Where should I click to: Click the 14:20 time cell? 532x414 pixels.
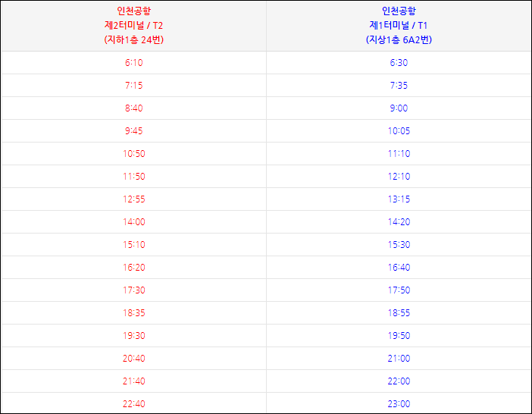pyautogui.click(x=399, y=222)
